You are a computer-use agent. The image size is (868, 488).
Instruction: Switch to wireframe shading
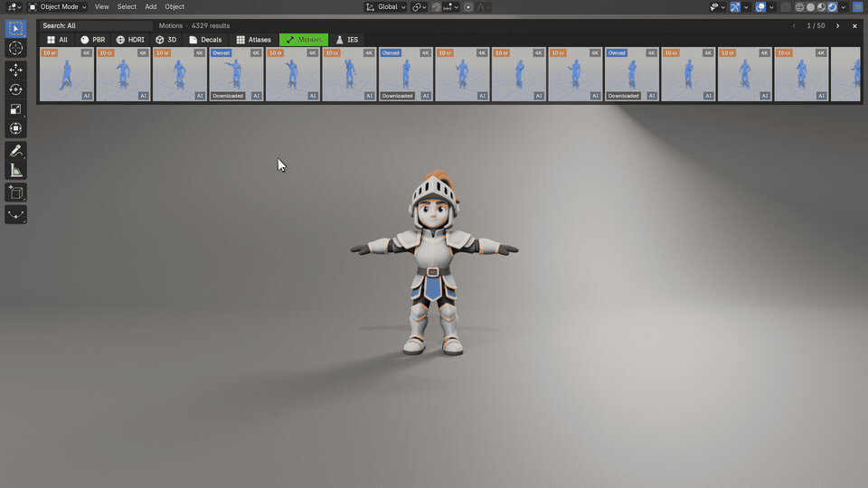pyautogui.click(x=800, y=6)
